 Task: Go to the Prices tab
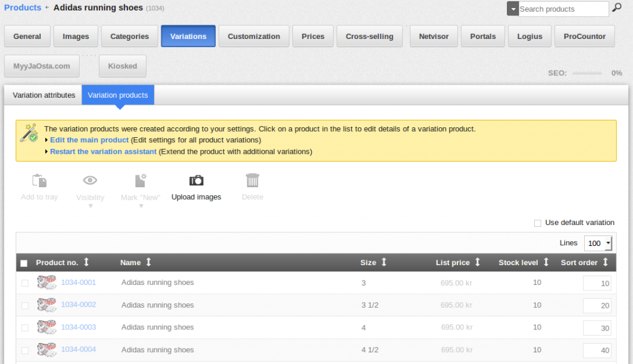[313, 36]
